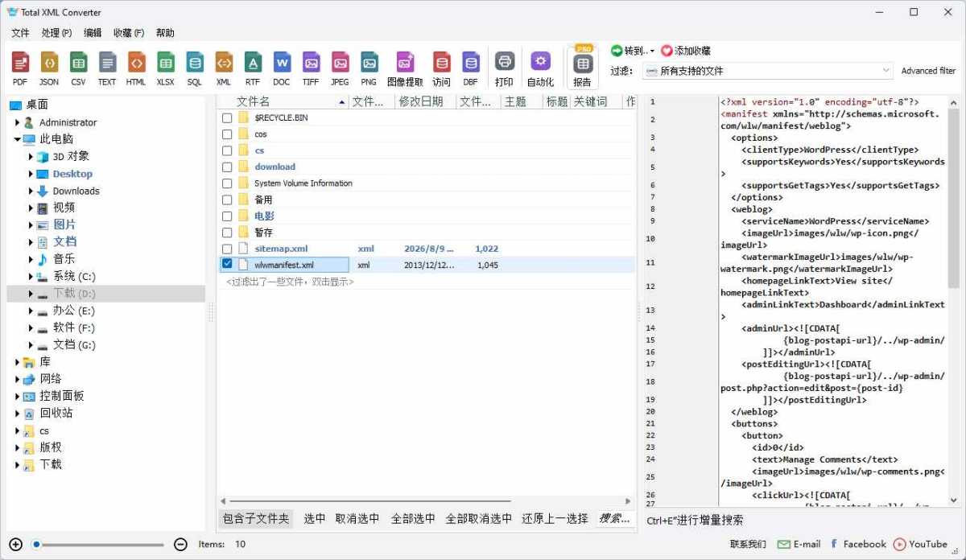Tick the download folder checkbox
This screenshot has width=966, height=560.
[x=227, y=167]
